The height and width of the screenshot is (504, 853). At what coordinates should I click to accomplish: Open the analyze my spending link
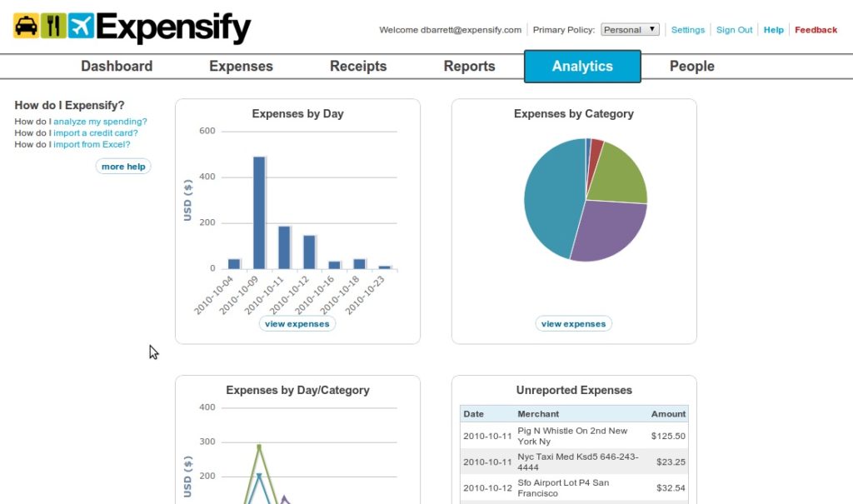pyautogui.click(x=100, y=122)
